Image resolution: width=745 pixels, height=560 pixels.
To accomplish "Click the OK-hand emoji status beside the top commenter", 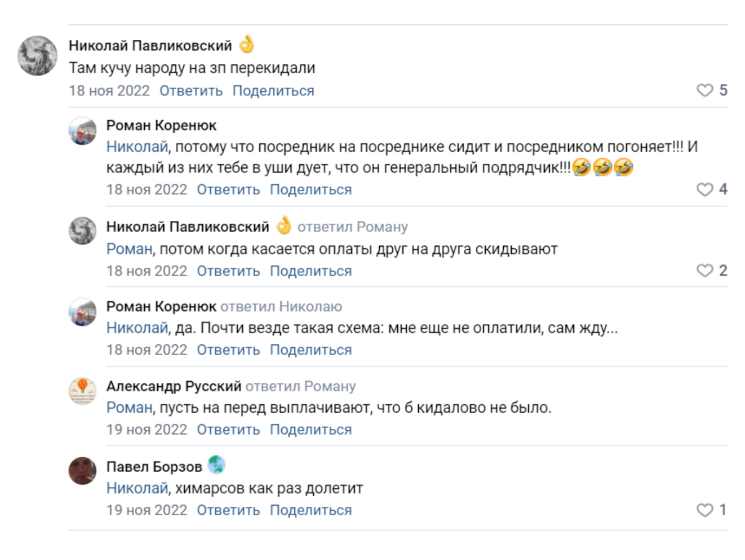I will pos(247,45).
